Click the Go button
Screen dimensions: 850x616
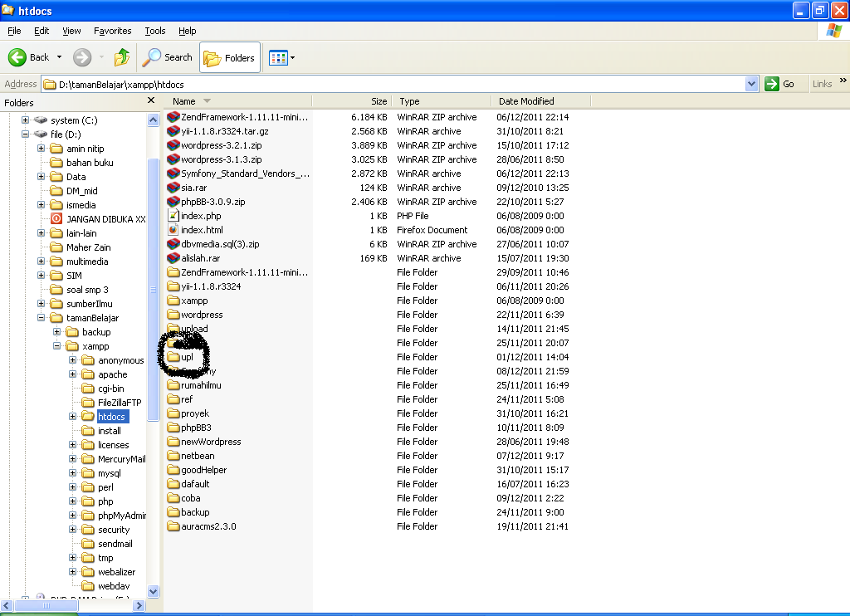click(780, 84)
